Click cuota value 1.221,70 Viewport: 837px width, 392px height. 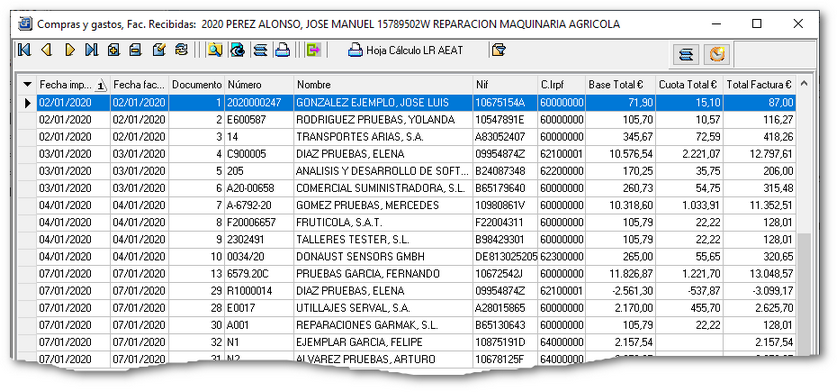[x=689, y=273]
